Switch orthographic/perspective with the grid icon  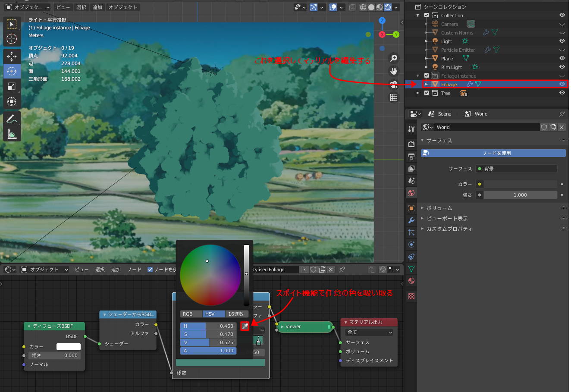393,97
